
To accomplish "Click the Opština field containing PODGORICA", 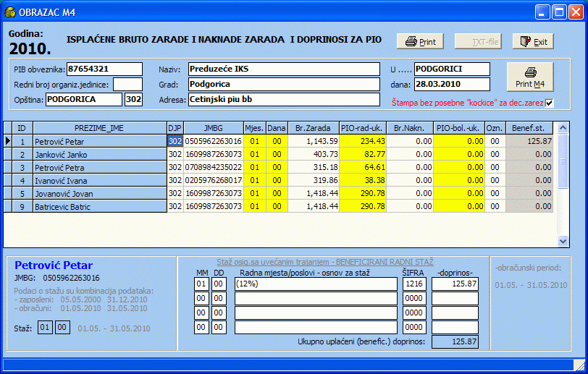I will coord(83,99).
